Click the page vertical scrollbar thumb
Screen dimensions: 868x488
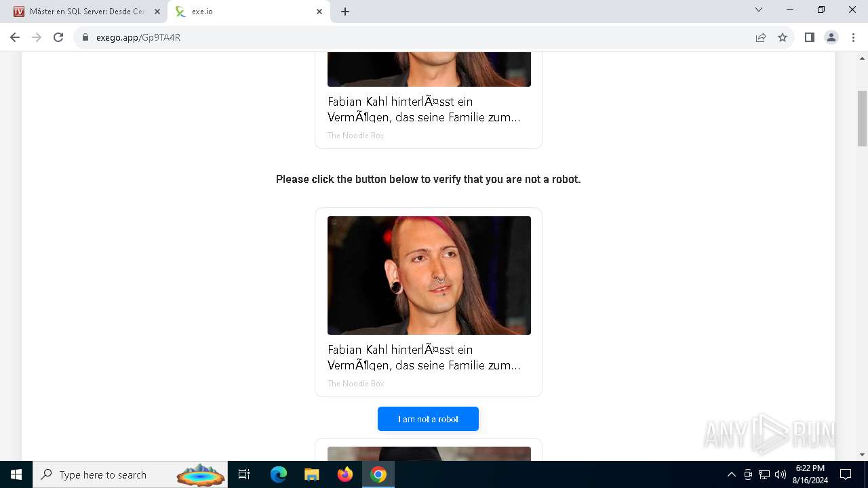point(862,118)
